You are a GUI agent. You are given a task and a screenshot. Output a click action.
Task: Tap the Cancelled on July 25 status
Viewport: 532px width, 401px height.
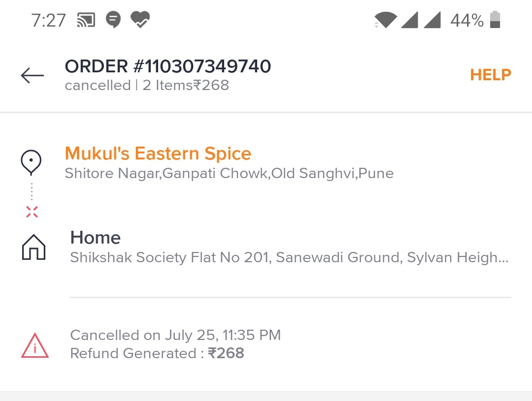[175, 335]
